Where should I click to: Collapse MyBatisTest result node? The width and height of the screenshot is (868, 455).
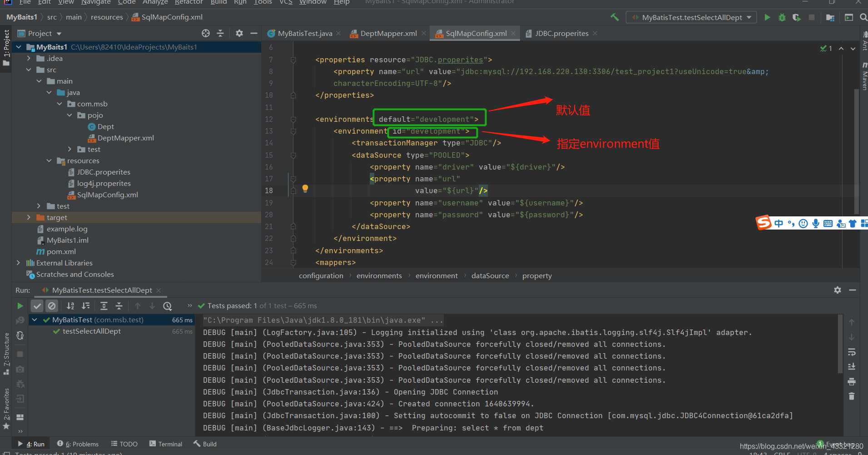pos(35,320)
